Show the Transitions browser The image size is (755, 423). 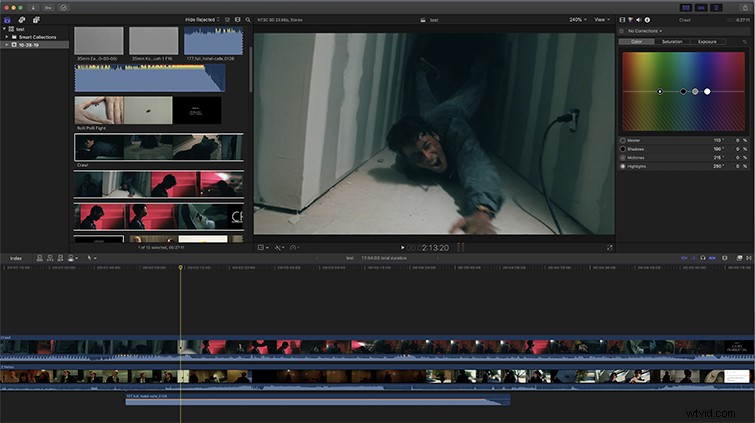pyautogui.click(x=749, y=258)
